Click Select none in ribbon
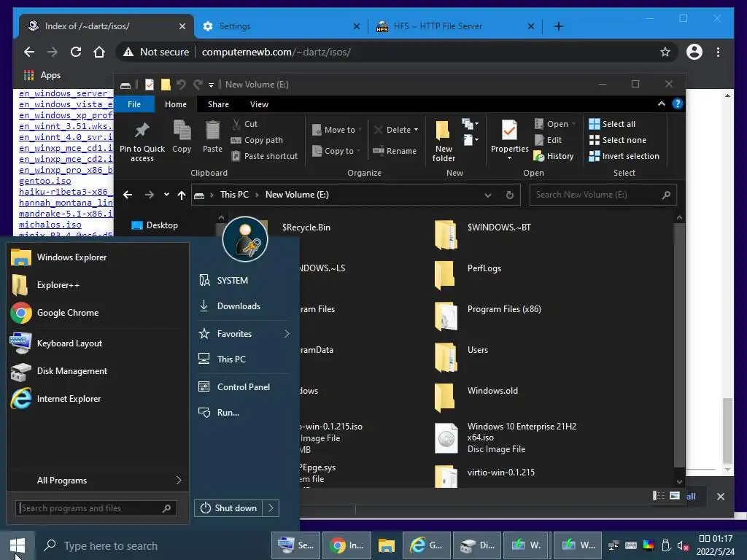The width and height of the screenshot is (747, 560). coord(618,140)
